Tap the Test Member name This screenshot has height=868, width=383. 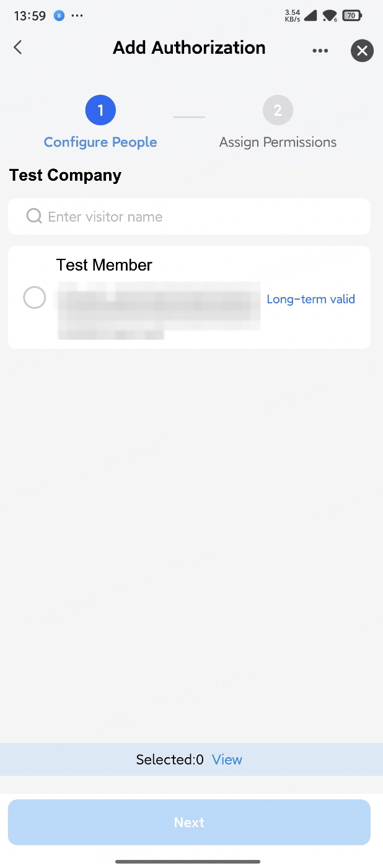[x=104, y=265]
